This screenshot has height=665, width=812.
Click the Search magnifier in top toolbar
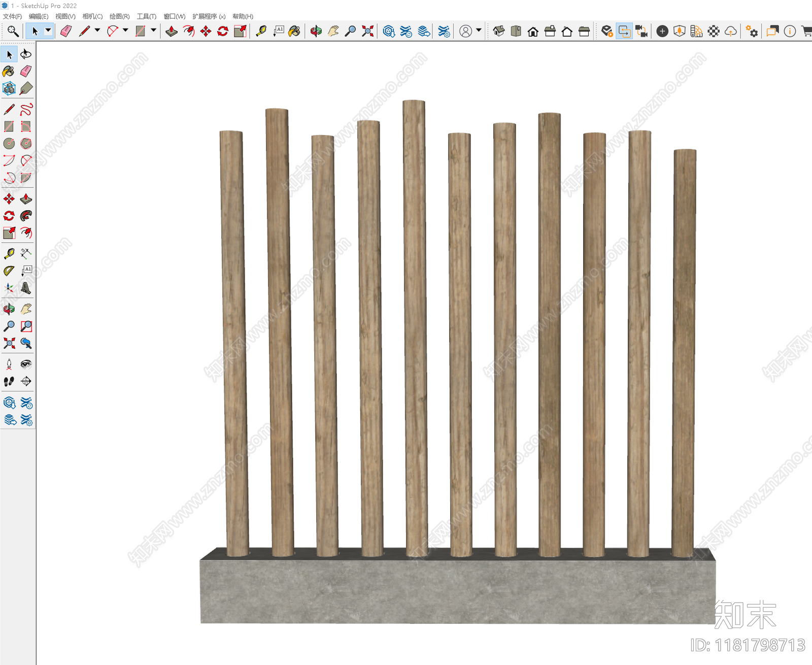pos(13,31)
